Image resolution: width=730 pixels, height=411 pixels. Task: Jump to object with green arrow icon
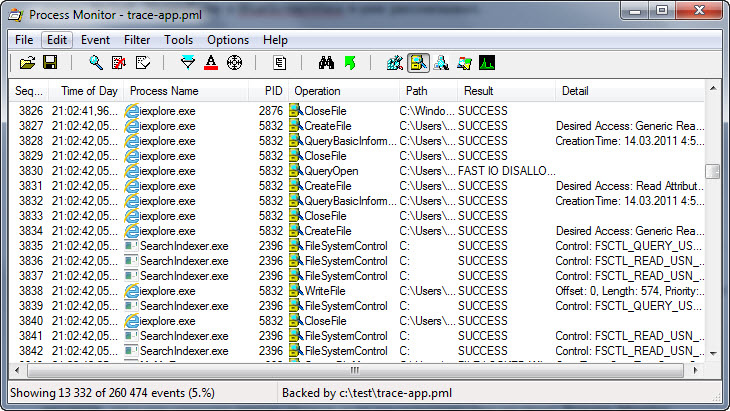[350, 62]
